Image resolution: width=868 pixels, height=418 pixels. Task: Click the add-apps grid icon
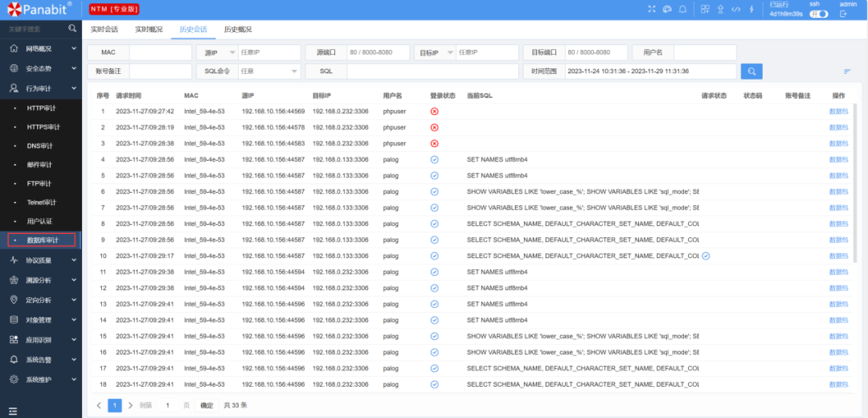pos(705,9)
